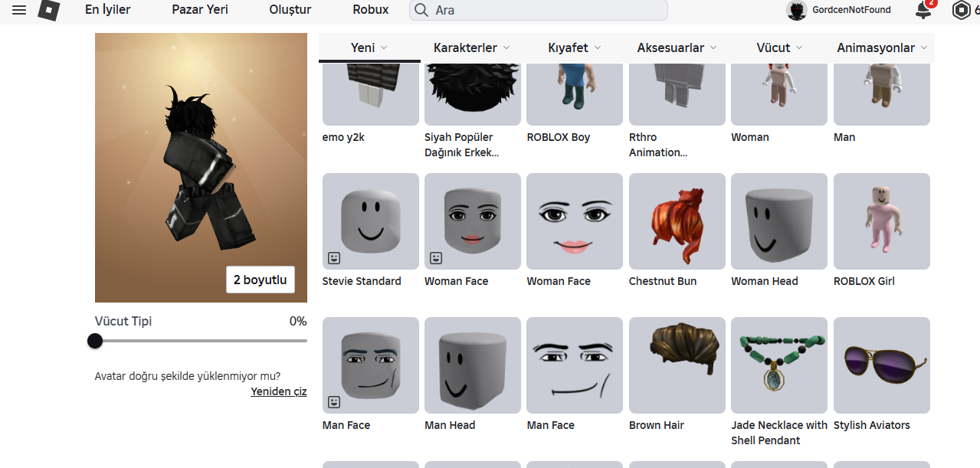Open the notifications bell

pos(924,10)
